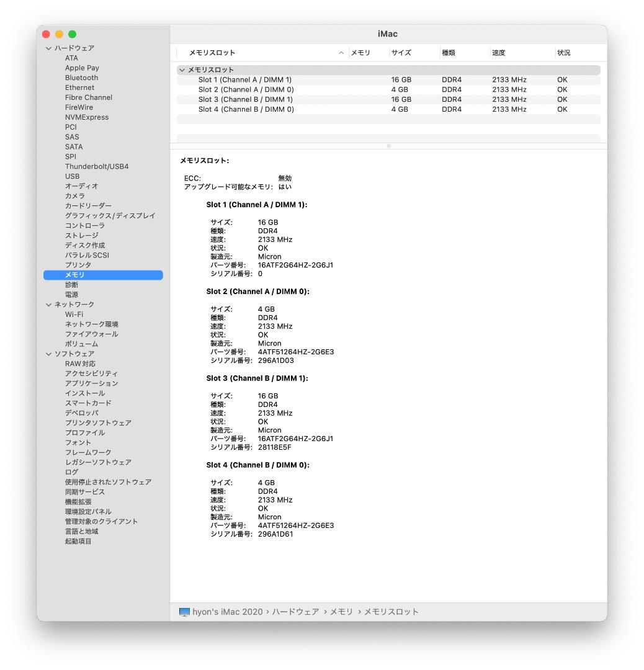
Task: Collapse the ソフトウェア sidebar section
Action: click(48, 354)
